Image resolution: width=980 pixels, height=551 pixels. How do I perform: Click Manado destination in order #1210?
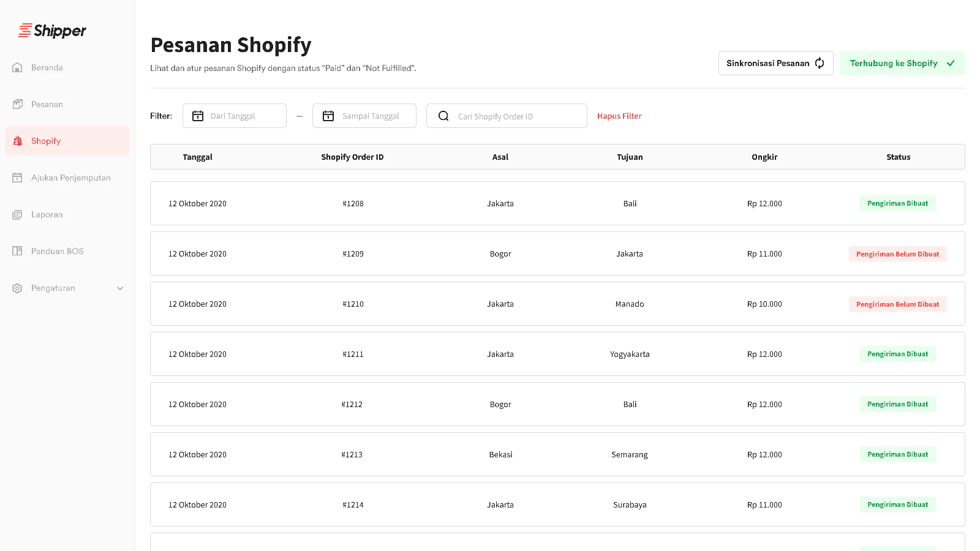click(630, 304)
